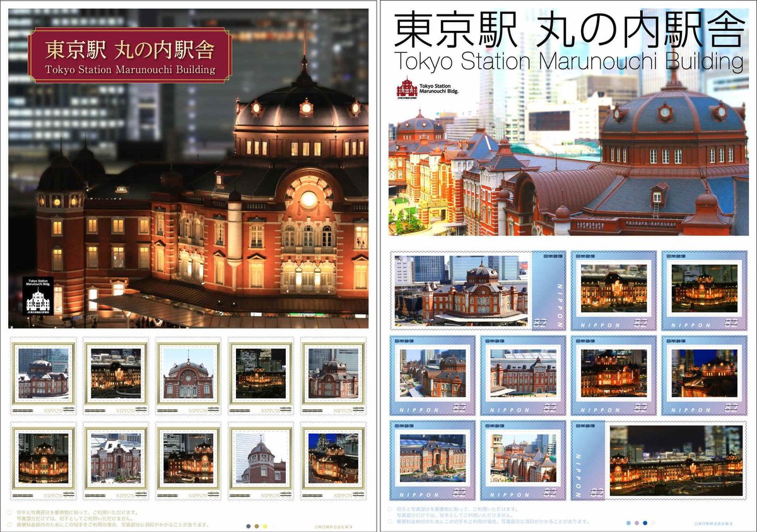Select left sheet's first top-row stamp, daytime front
The height and width of the screenshot is (532, 757).
[44, 377]
